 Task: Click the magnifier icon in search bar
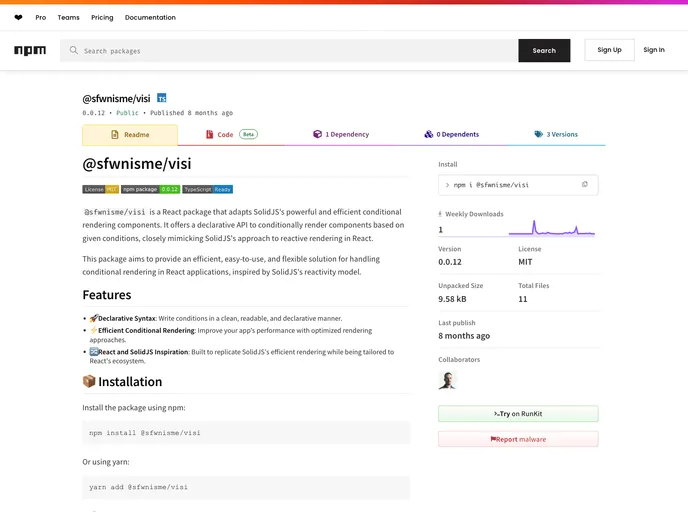pyautogui.click(x=73, y=50)
